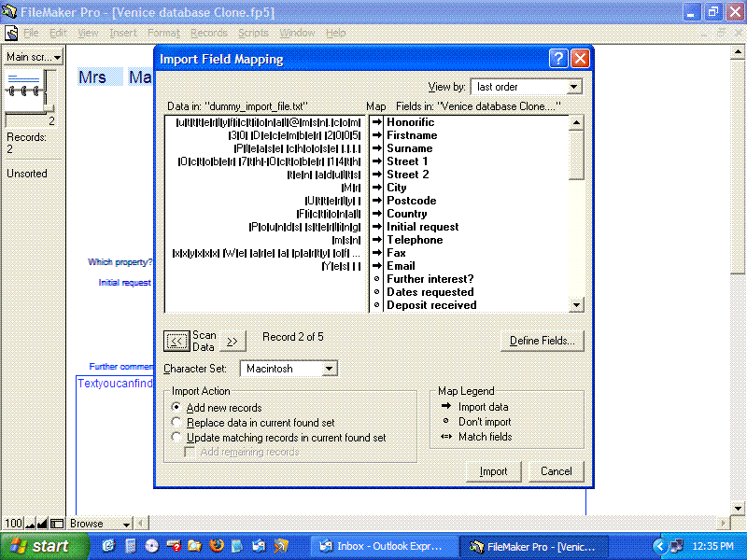Click the '30 December 2005' source data row
The image size is (747, 560).
(294, 135)
